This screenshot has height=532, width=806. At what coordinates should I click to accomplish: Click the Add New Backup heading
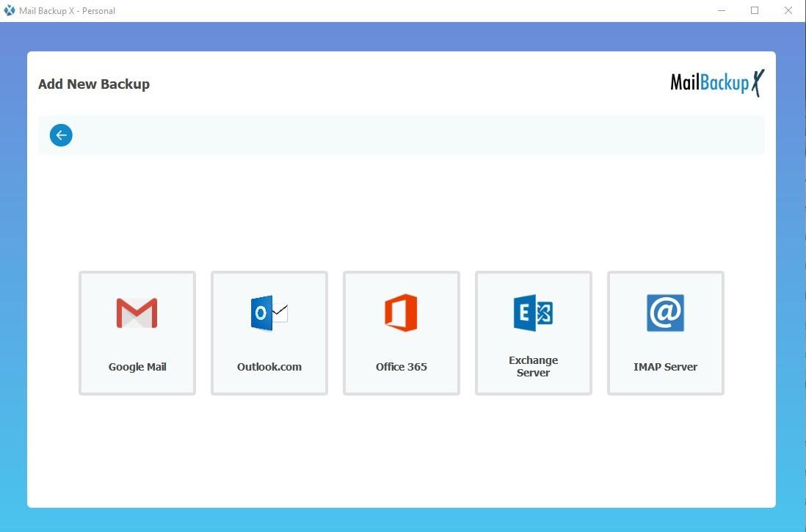[94, 84]
